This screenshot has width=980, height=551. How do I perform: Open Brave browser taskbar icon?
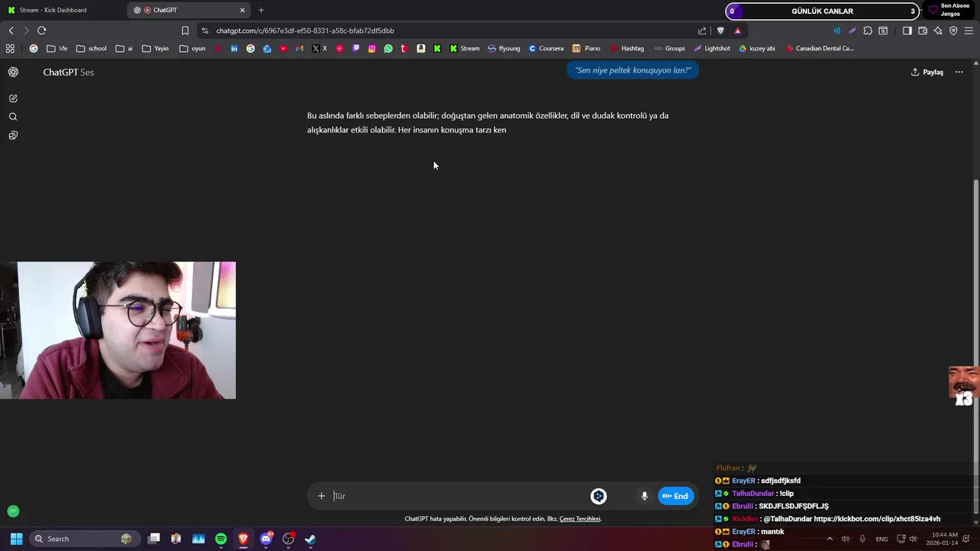(x=243, y=539)
